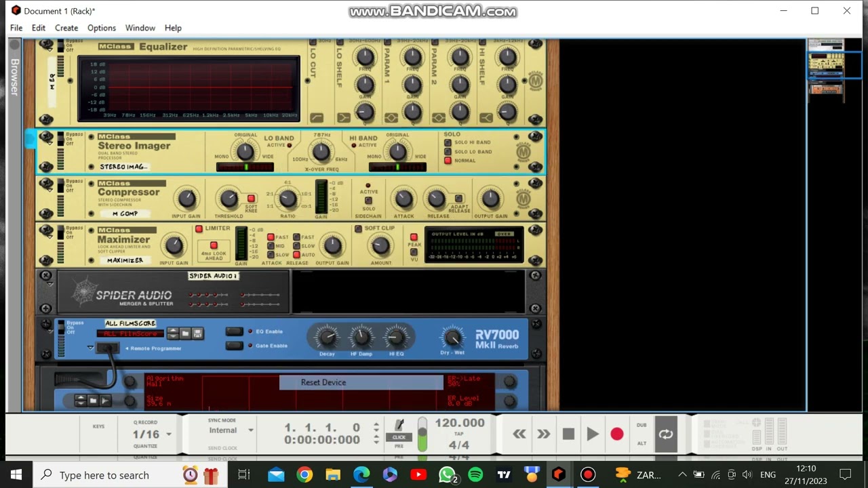Open the Browser side panel tab
Screen dimensions: 868x488
click(x=15, y=77)
